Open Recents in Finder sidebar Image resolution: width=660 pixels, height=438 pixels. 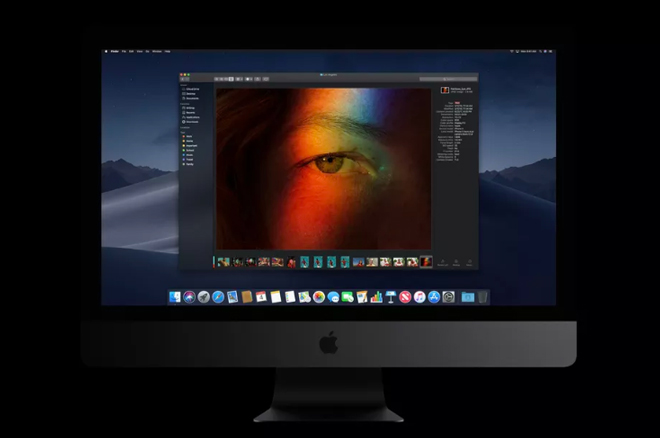click(x=189, y=113)
